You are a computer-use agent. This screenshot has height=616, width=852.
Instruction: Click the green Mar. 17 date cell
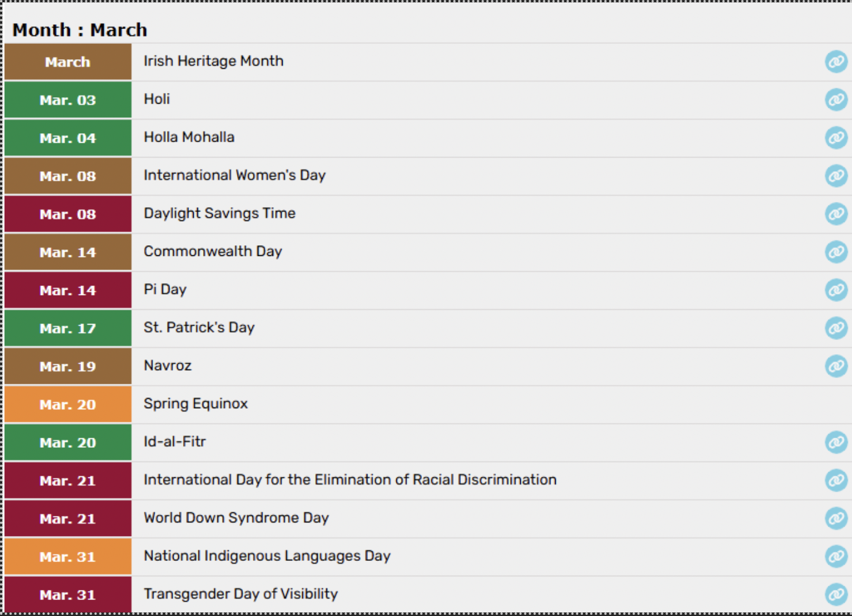(68, 329)
